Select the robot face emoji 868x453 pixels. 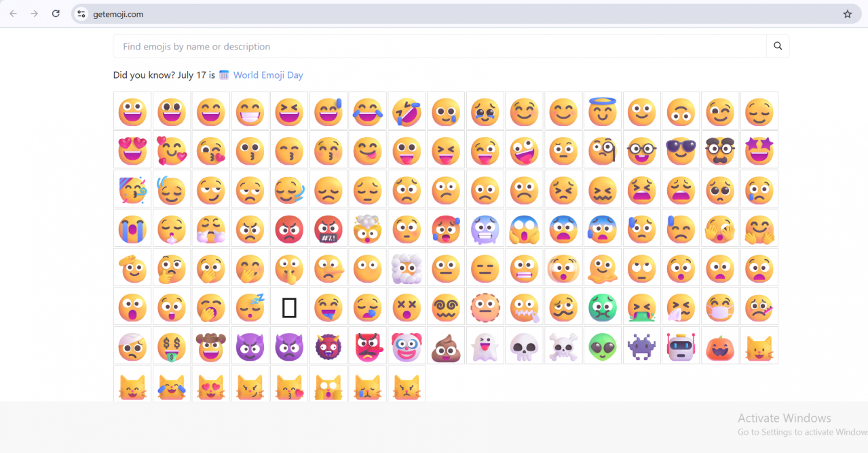click(x=681, y=347)
